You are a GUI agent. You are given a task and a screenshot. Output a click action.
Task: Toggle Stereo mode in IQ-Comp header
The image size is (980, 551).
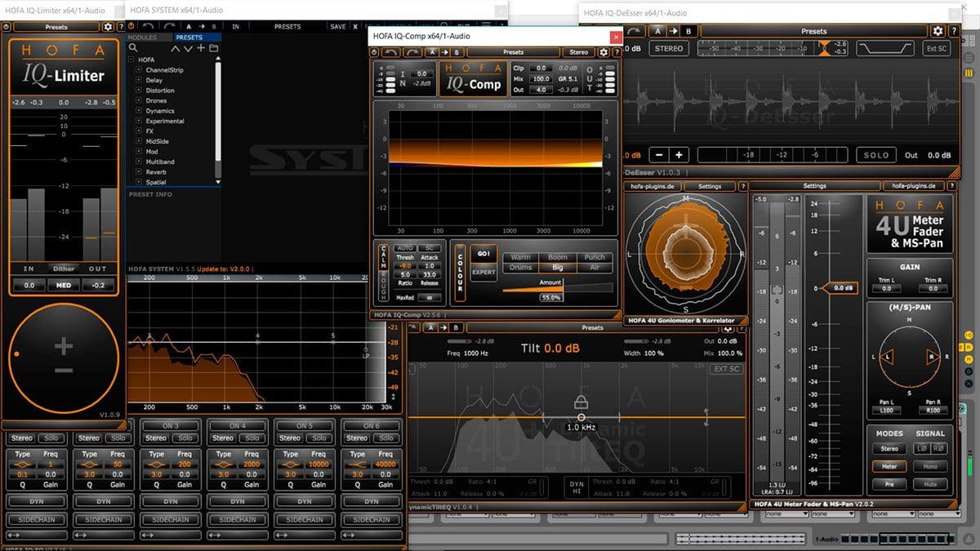tap(579, 52)
